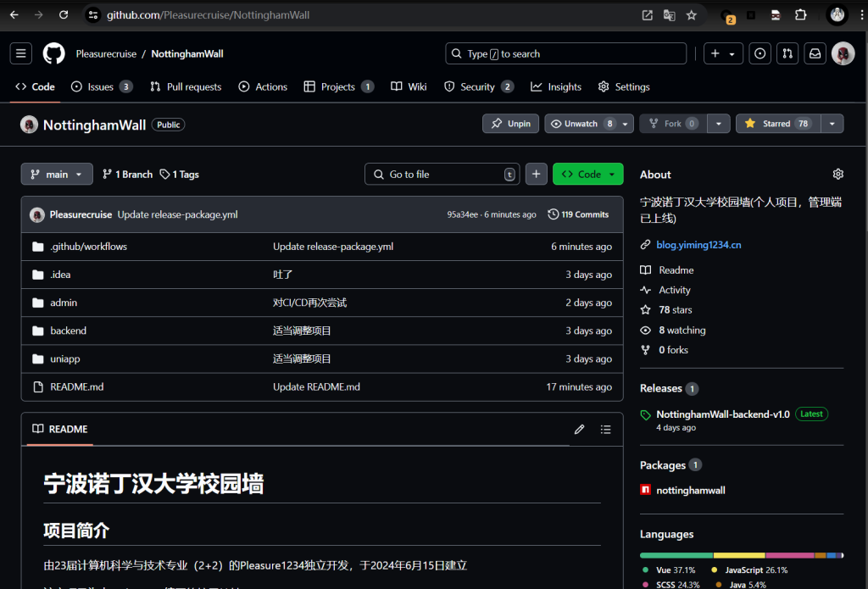
Task: Open the GitHub hamburger navigation menu
Action: [x=20, y=53]
